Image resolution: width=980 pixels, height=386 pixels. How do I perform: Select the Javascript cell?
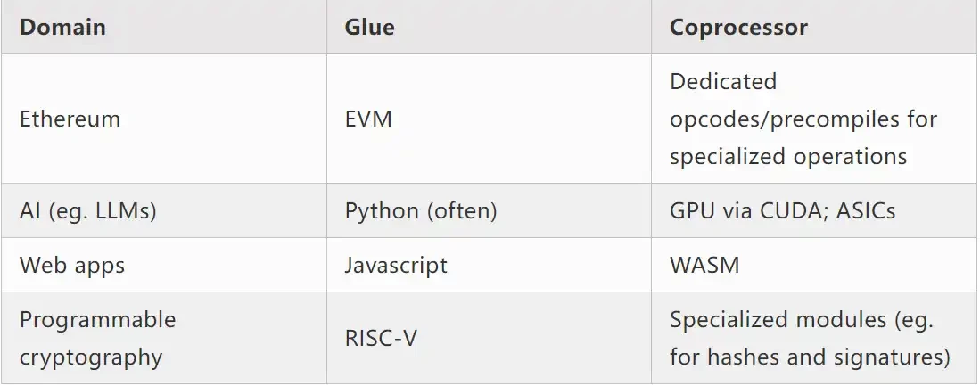click(396, 265)
